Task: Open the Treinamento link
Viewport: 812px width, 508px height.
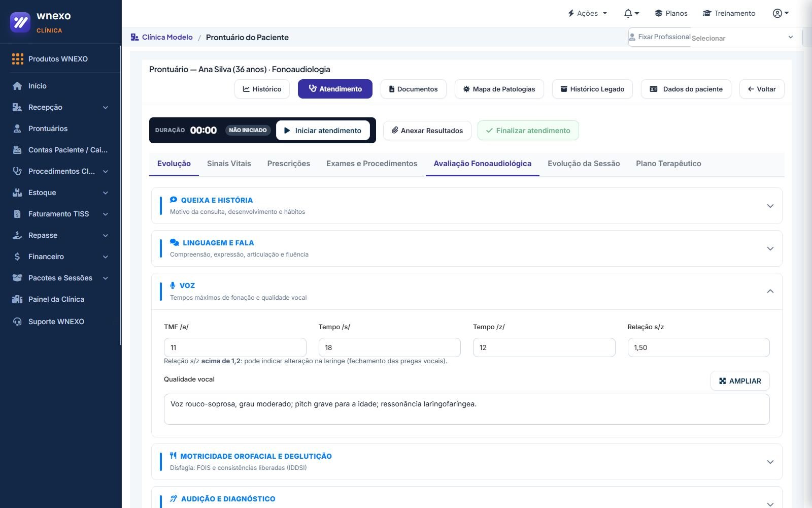Action: coord(729,13)
